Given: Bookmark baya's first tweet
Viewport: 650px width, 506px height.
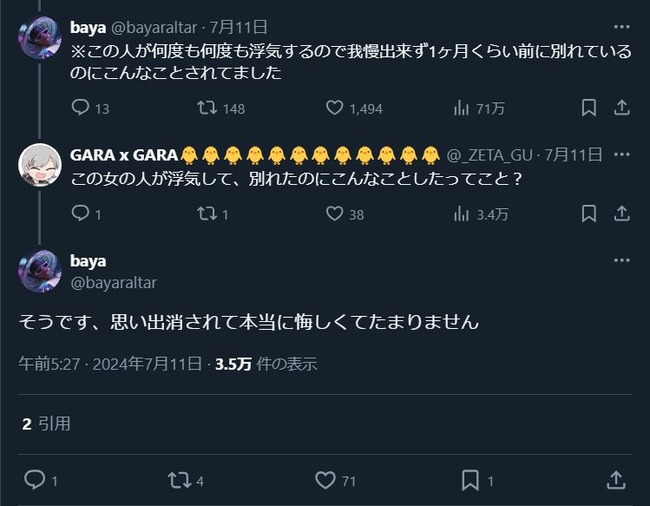Looking at the screenshot, I should pyautogui.click(x=589, y=108).
